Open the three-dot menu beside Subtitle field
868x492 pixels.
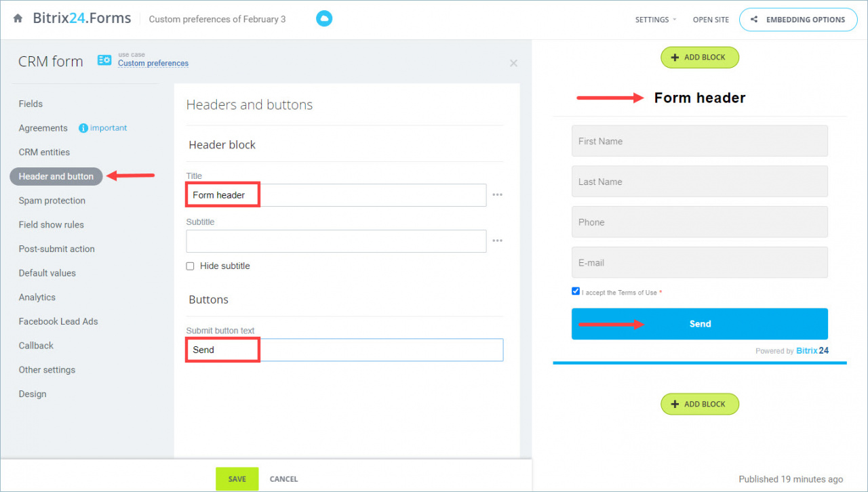(498, 241)
